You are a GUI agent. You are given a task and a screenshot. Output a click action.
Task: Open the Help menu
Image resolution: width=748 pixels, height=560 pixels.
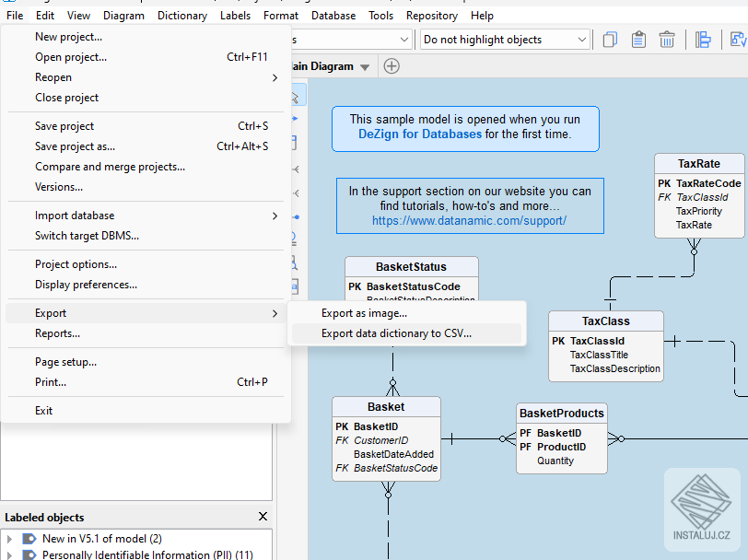click(x=482, y=16)
